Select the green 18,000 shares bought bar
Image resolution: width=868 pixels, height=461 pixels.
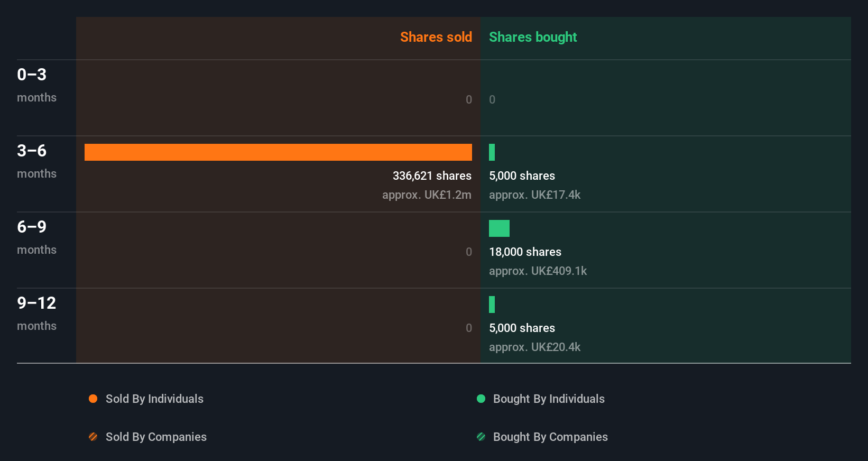click(x=499, y=228)
